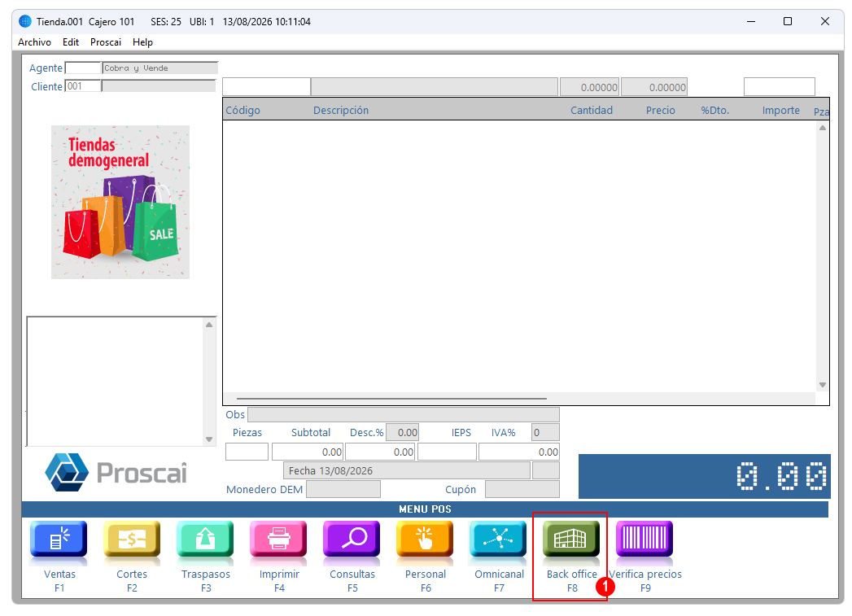Open the Omnicanal F7 icon
The width and height of the screenshot is (852, 616).
[x=498, y=540]
